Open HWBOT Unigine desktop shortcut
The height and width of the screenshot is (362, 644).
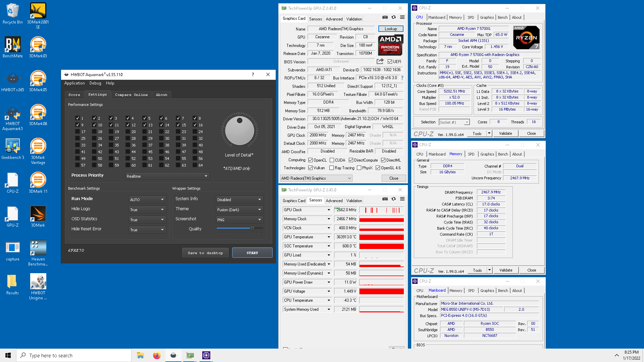click(x=38, y=287)
